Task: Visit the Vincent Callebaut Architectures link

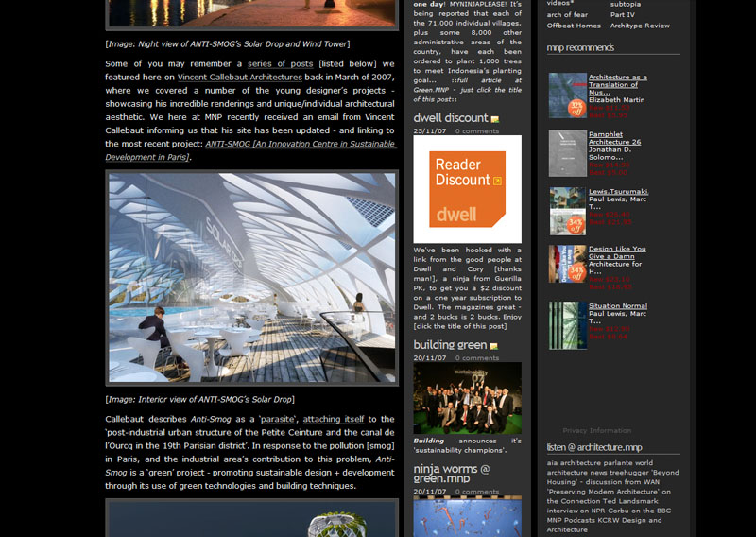Action: pyautogui.click(x=240, y=78)
